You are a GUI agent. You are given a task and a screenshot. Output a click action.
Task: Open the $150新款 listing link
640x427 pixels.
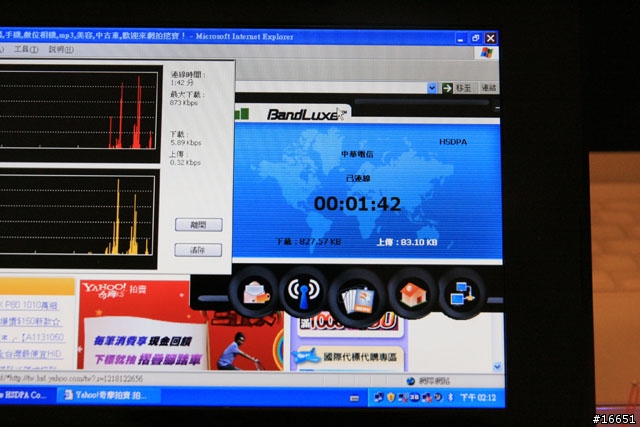[30, 321]
